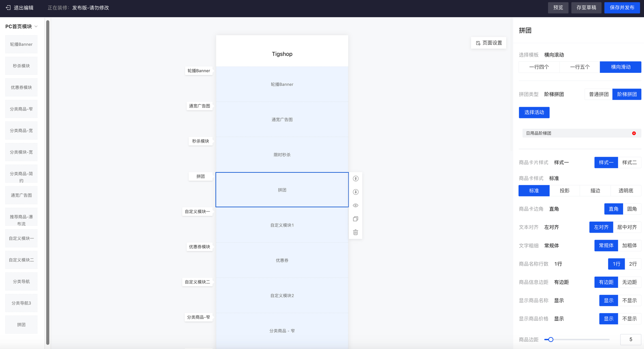Switch group type to 普通拼团
This screenshot has height=349, width=644.
[x=599, y=94]
